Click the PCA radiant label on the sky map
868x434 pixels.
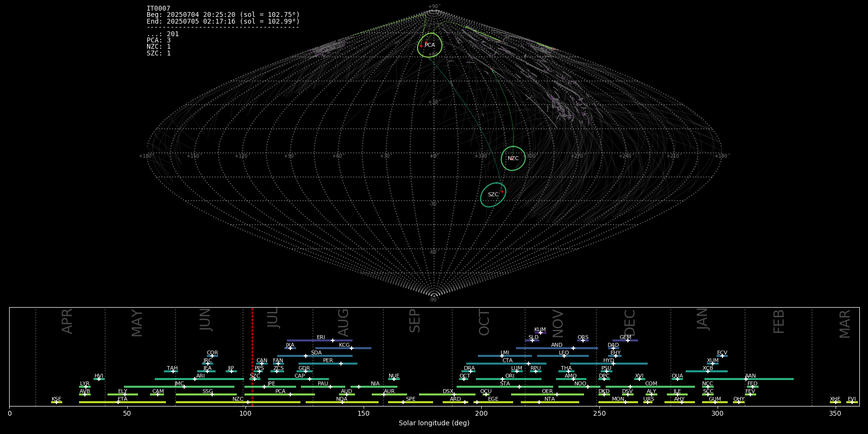(430, 45)
